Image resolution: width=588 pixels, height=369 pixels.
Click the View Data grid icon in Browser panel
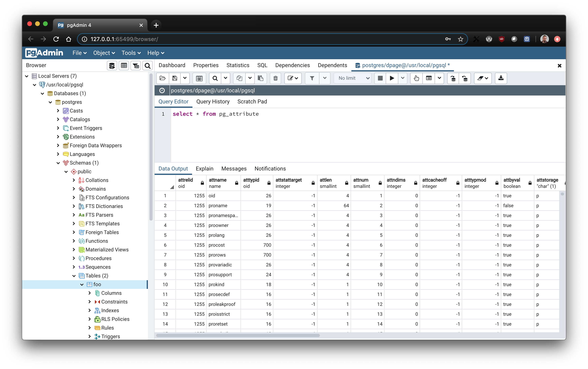pos(124,65)
